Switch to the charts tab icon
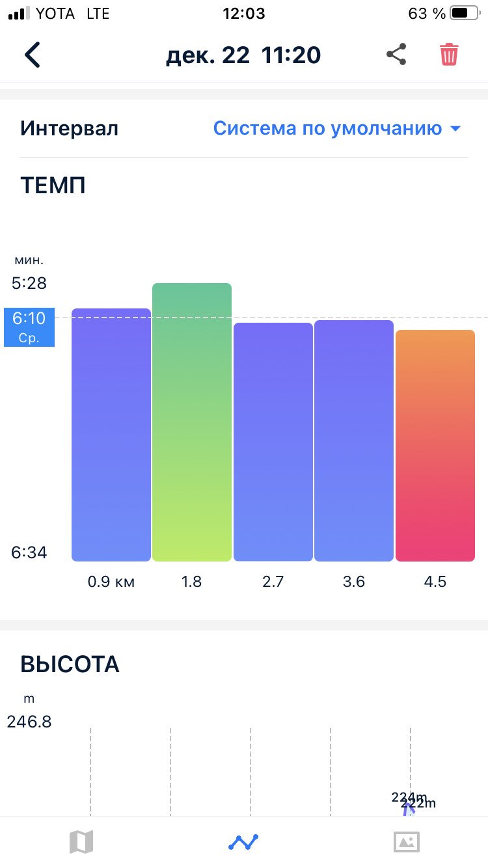This screenshot has width=488, height=868. coord(243,842)
